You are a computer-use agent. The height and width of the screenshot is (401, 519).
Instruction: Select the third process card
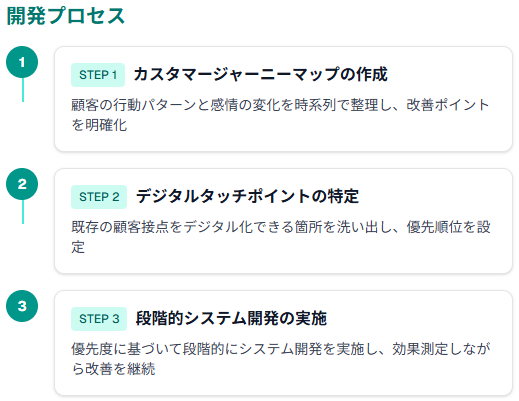tap(283, 343)
